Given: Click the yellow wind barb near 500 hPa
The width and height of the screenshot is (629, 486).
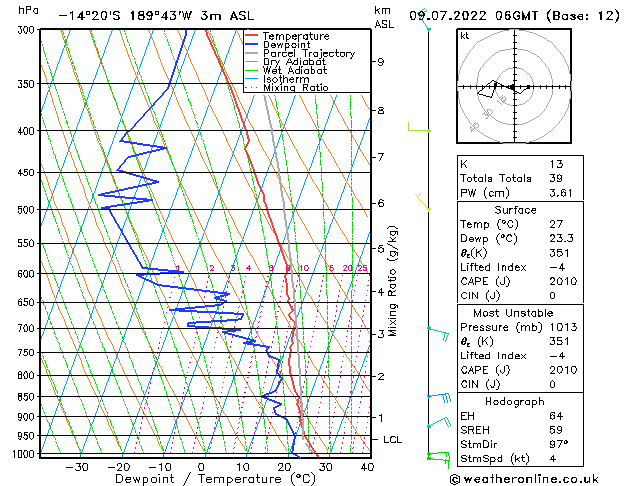Looking at the screenshot, I should click(x=422, y=202).
